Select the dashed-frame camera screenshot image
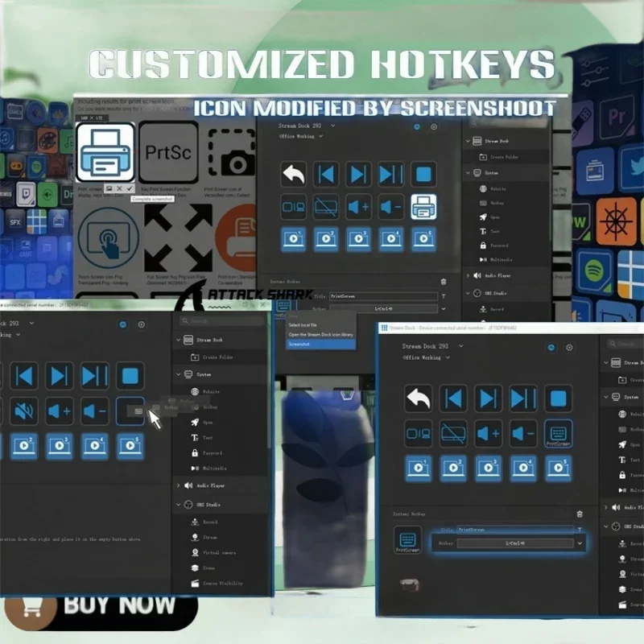The width and height of the screenshot is (644, 644). (x=231, y=152)
